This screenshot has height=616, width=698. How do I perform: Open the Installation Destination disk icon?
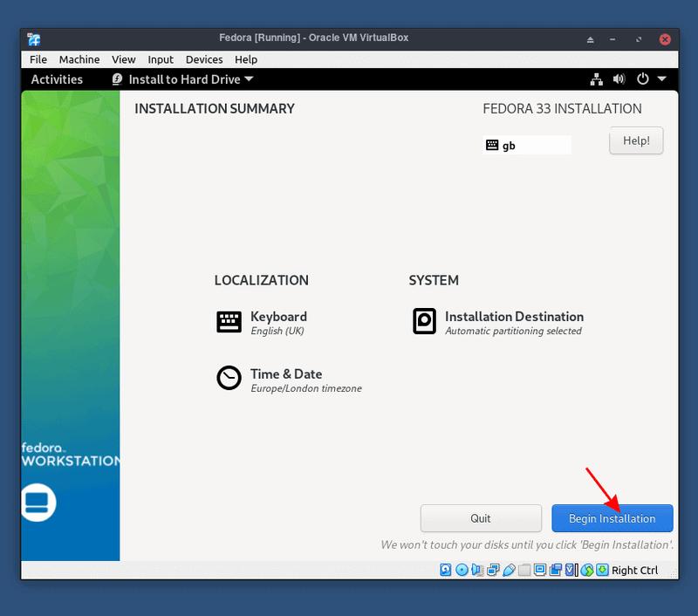[424, 320]
